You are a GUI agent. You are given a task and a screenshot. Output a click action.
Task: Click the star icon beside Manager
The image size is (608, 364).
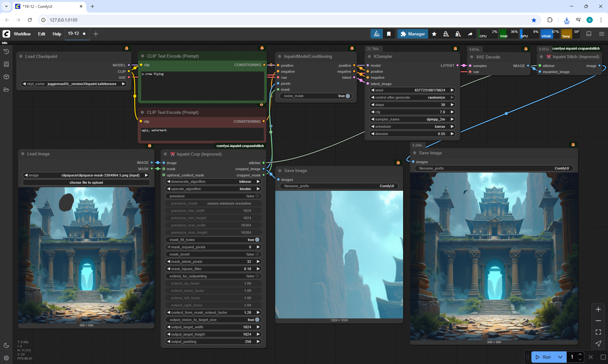tap(434, 34)
